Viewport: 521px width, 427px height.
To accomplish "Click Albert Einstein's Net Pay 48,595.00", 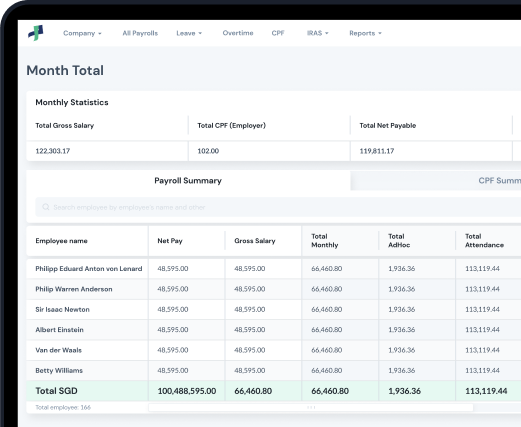I will click(173, 330).
